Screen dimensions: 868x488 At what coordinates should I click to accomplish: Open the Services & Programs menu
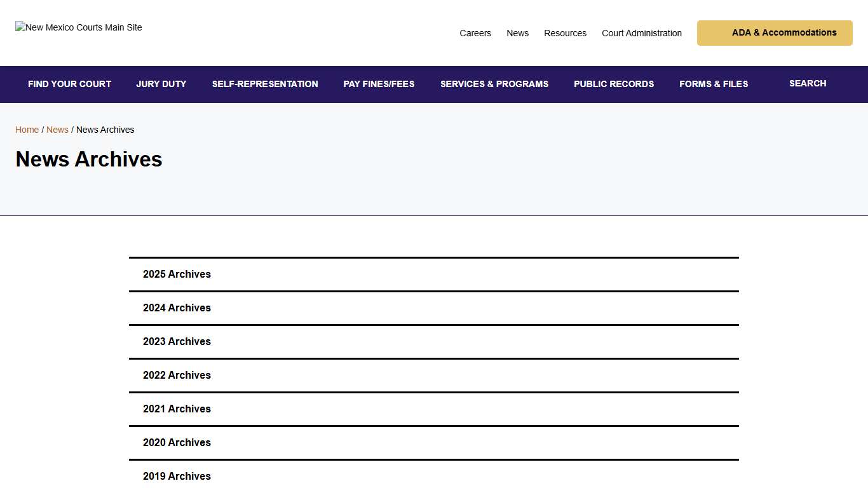(494, 84)
